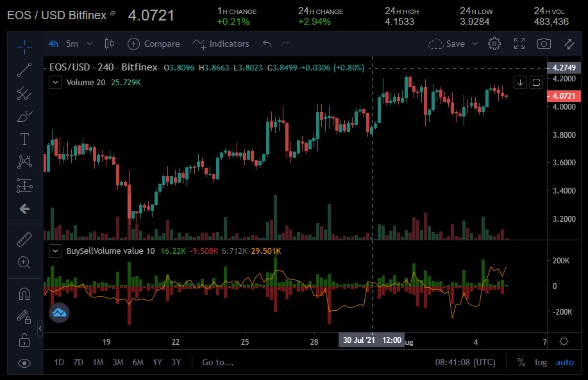
Task: Toggle percent scale mode
Action: (521, 363)
